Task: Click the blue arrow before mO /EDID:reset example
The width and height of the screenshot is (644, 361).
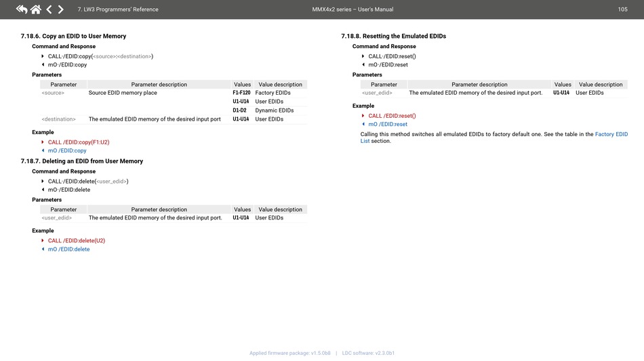Action: click(x=363, y=125)
